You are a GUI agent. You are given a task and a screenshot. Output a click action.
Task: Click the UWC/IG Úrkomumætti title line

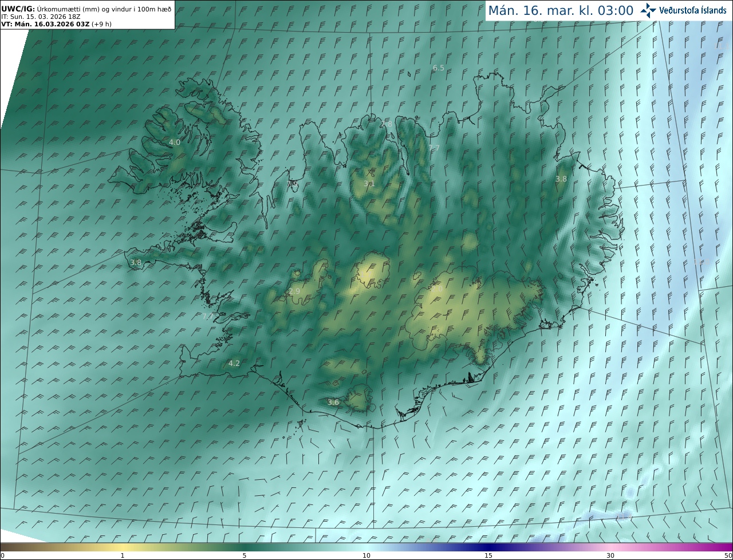coord(86,9)
